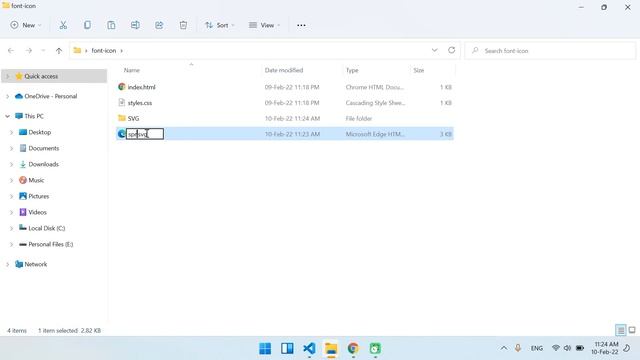Expand the OneDrive - Personal node

coord(7,96)
